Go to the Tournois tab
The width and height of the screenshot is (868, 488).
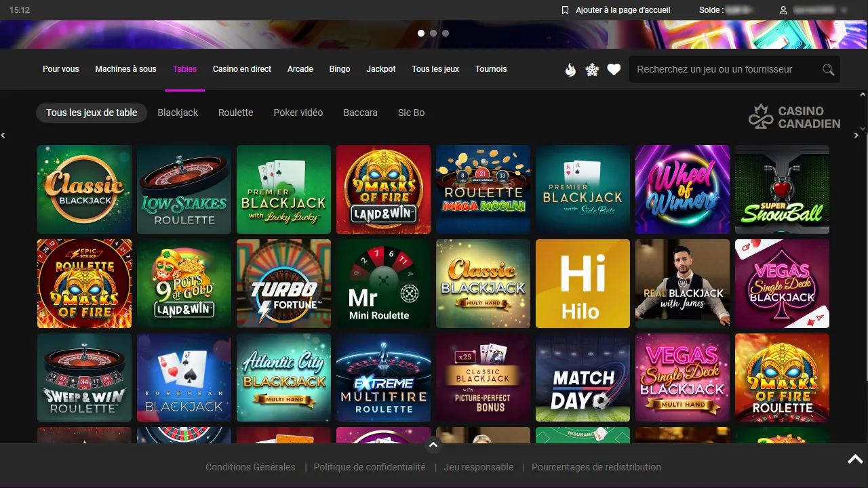pos(491,69)
